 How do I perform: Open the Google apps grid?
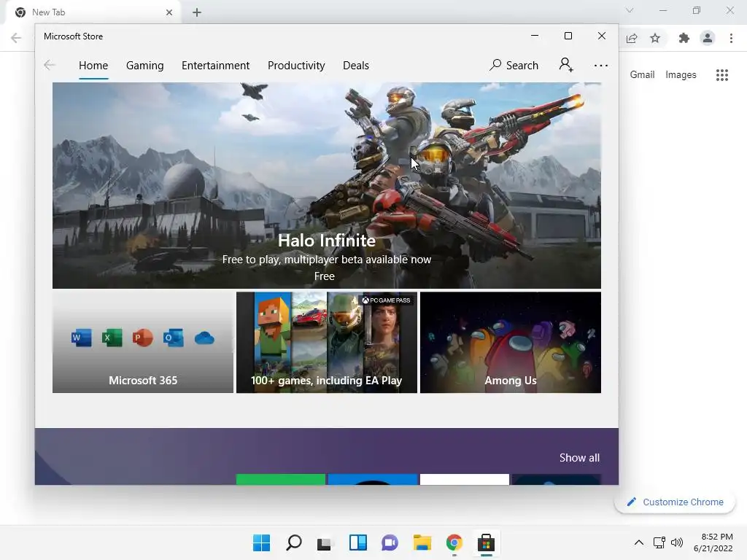[x=722, y=75]
